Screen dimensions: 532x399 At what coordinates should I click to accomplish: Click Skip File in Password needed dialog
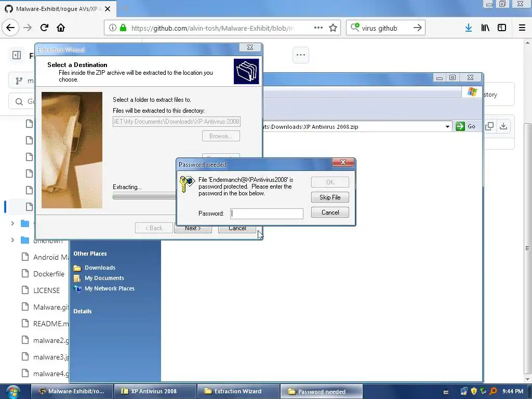pyautogui.click(x=330, y=197)
